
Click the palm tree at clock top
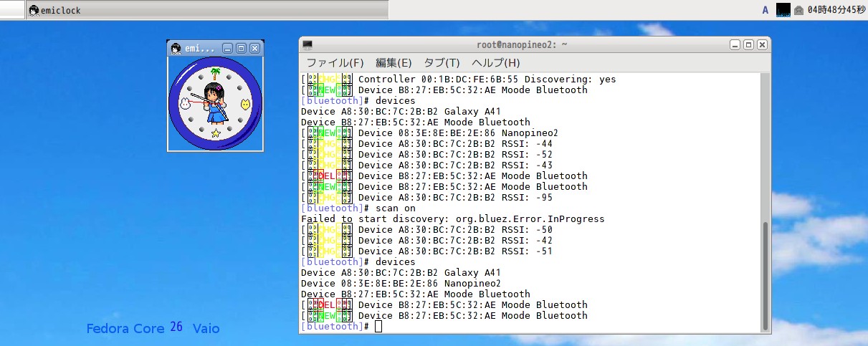[215, 72]
